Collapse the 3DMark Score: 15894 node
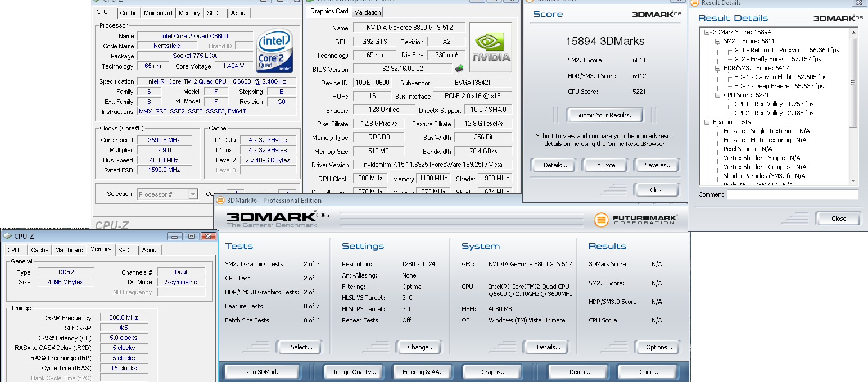868x382 pixels. click(708, 32)
